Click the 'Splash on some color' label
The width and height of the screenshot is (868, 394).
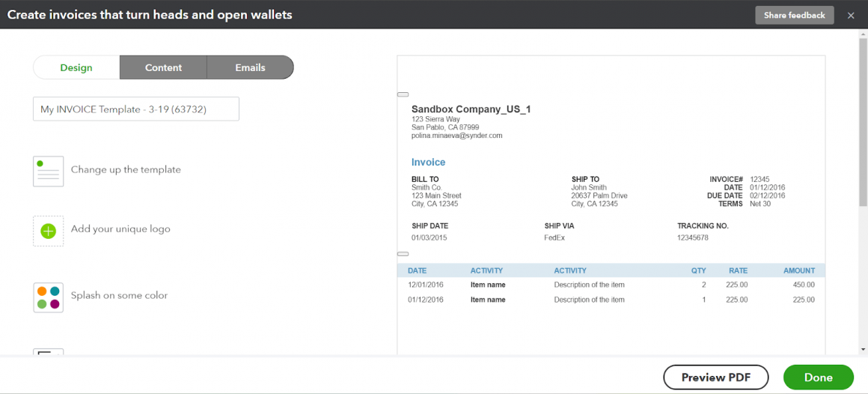(119, 296)
